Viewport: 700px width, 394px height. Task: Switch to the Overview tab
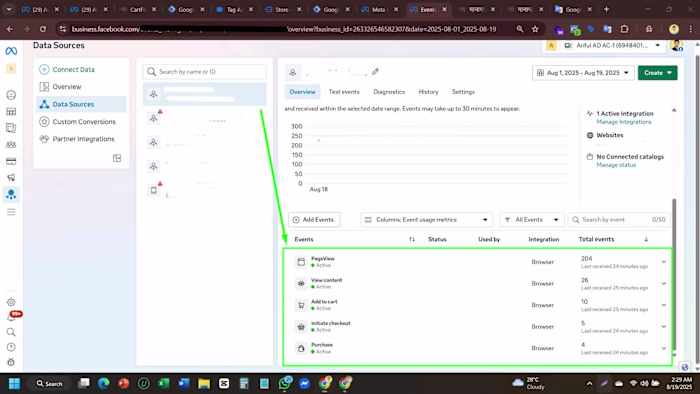tap(302, 91)
